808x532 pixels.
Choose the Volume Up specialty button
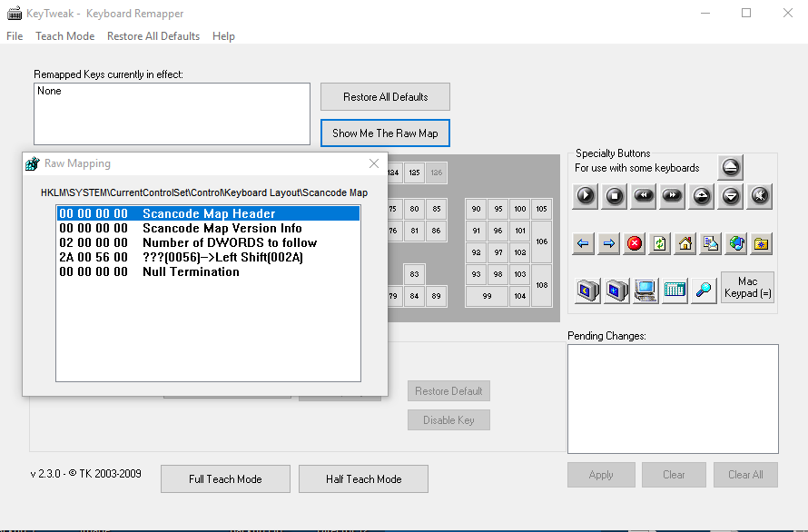click(702, 196)
